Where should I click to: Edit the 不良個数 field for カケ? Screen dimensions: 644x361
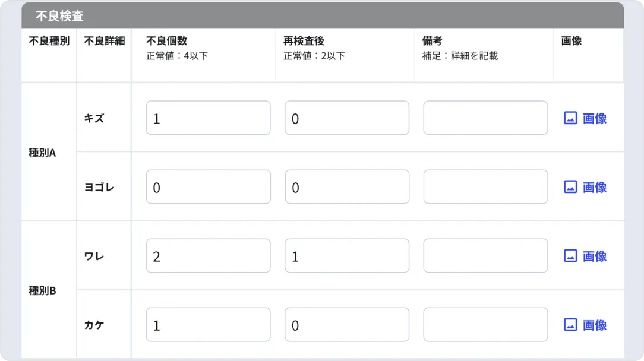point(208,325)
